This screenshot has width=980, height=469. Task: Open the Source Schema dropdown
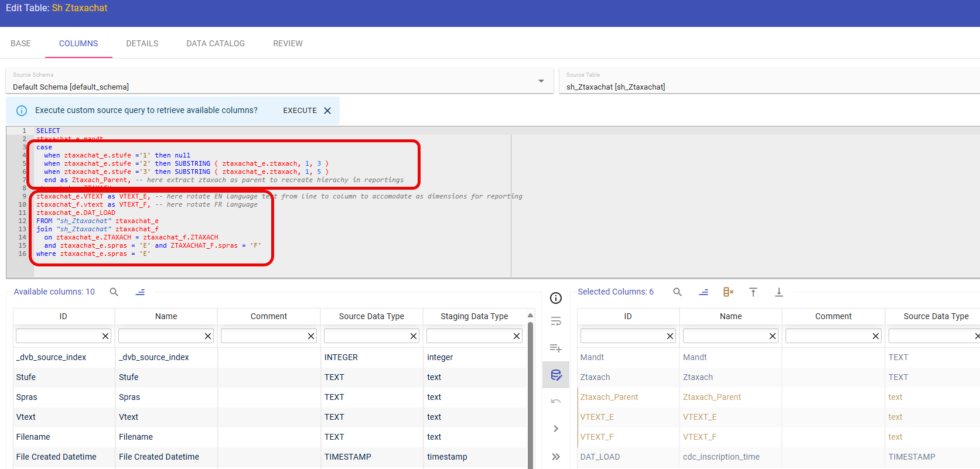coord(541,81)
